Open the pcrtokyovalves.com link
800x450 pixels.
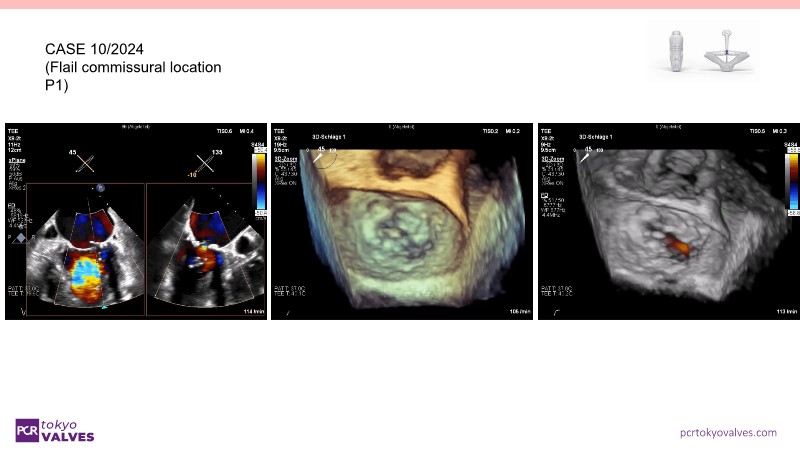727,432
